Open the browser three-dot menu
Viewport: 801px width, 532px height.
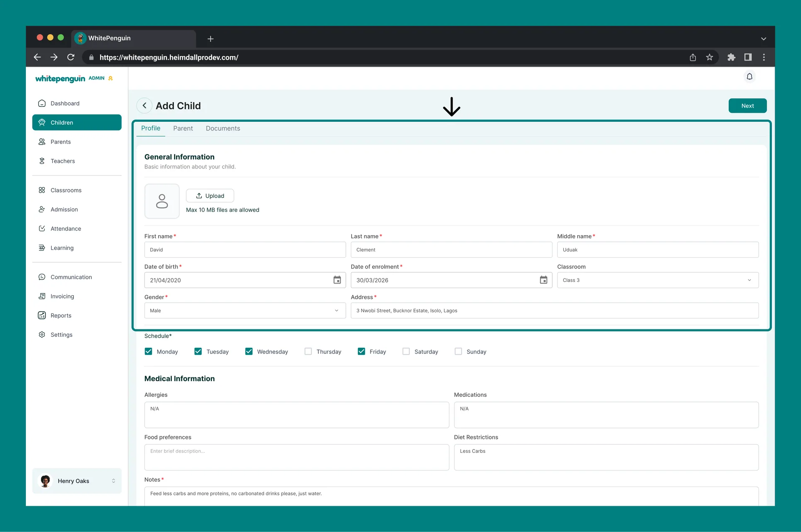764,57
